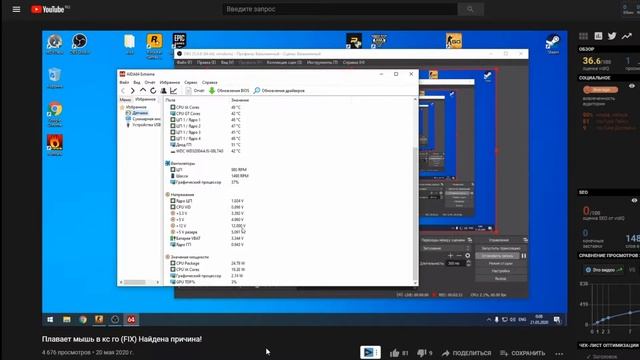The width and height of the screenshot is (640, 360).
Task: Click Остановить запись in OBS controls
Action: (x=497, y=256)
